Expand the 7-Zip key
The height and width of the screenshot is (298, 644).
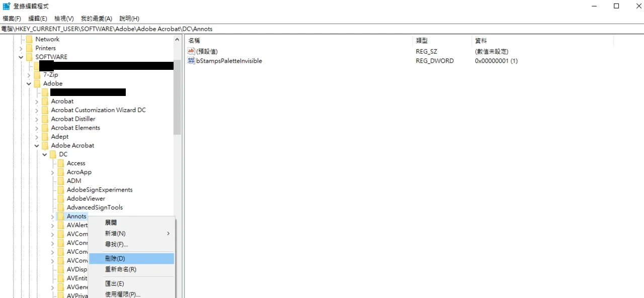point(29,75)
